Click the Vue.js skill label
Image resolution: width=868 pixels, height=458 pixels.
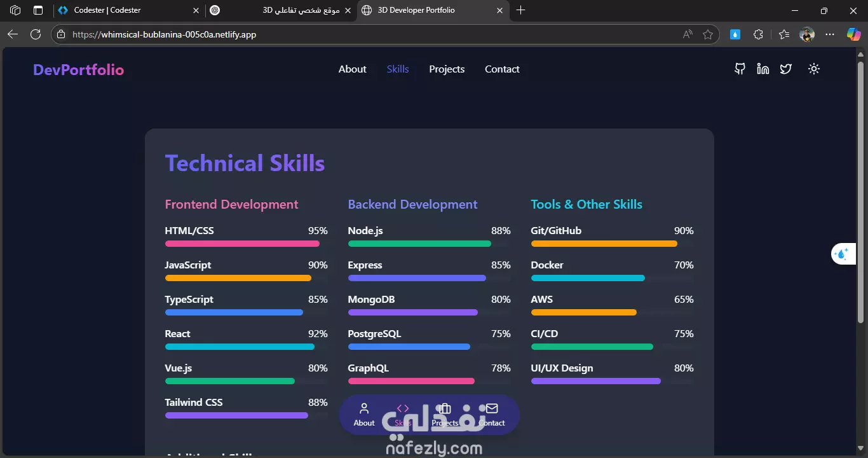coord(179,368)
